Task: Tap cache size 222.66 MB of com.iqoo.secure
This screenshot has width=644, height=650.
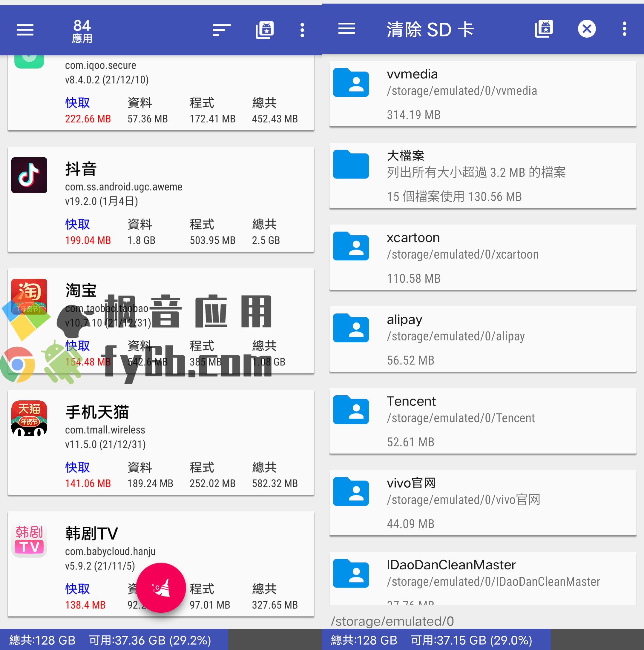Action: click(88, 119)
